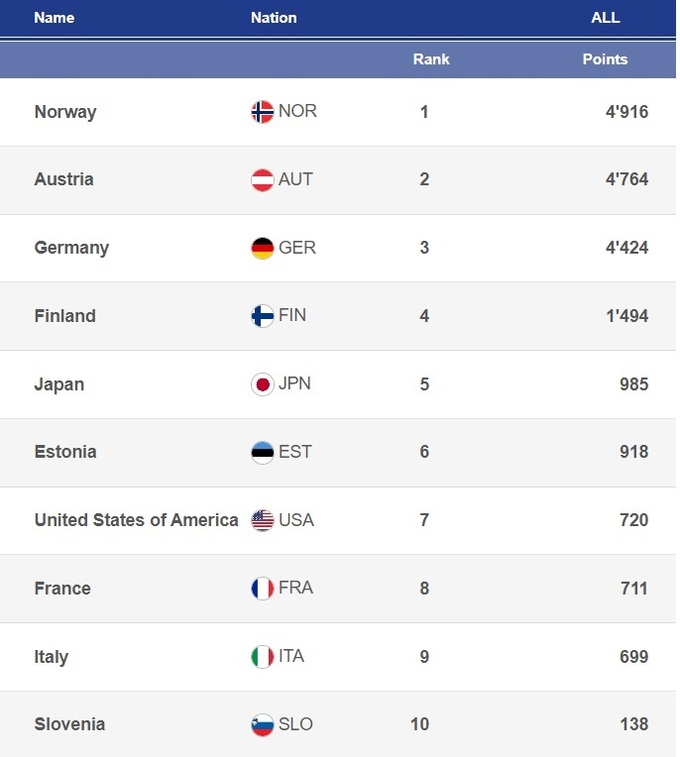Open the Slovenia team name link
Screen dimensions: 680x757
coord(69,724)
